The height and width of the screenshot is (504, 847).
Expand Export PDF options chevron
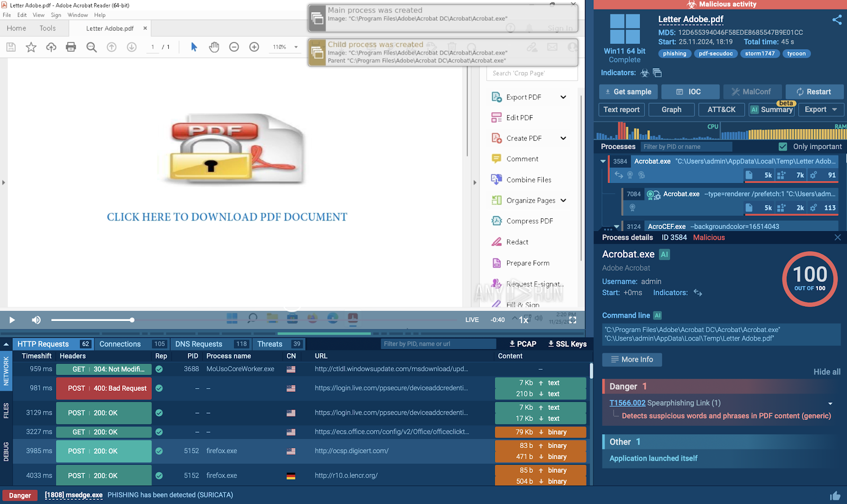coord(563,97)
